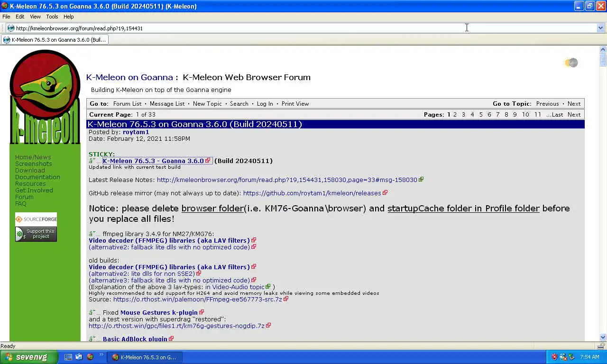Click external icon after non SSE2 lite dlls
The width and height of the screenshot is (607, 364).
tap(199, 273)
